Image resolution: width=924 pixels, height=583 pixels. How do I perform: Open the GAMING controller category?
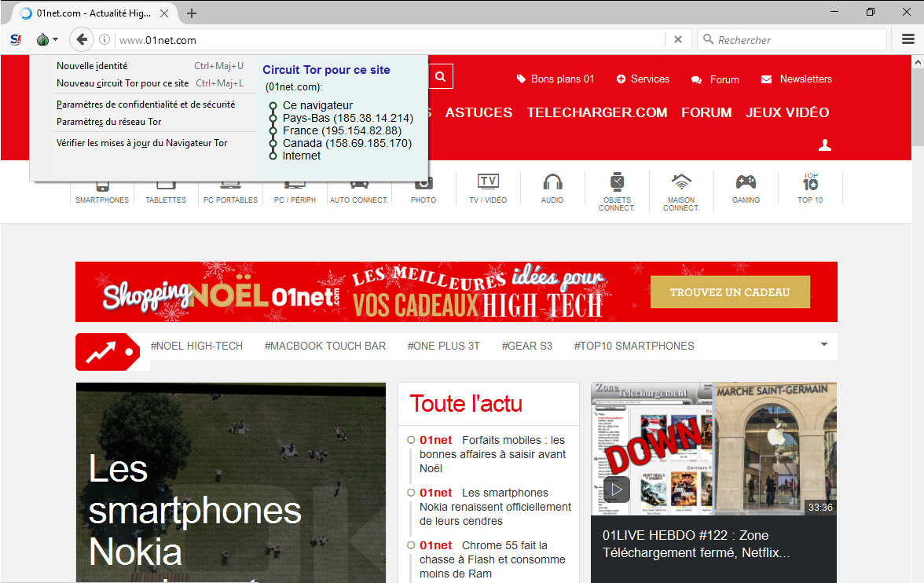[x=746, y=189]
